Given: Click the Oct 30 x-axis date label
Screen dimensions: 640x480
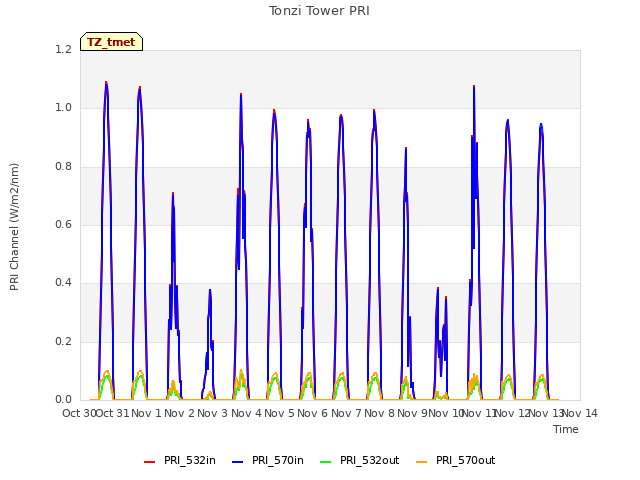Looking at the screenshot, I should coord(79,413).
